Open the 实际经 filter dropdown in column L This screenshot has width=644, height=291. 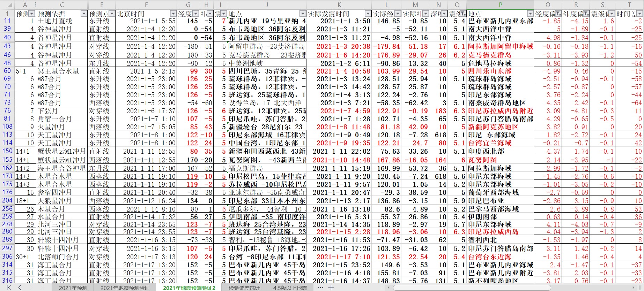click(x=398, y=14)
